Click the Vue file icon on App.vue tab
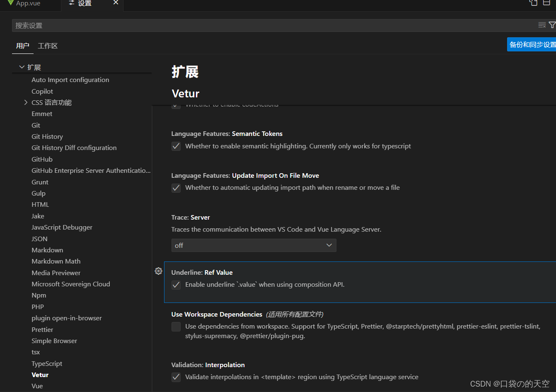The width and height of the screenshot is (556, 392). click(10, 2)
